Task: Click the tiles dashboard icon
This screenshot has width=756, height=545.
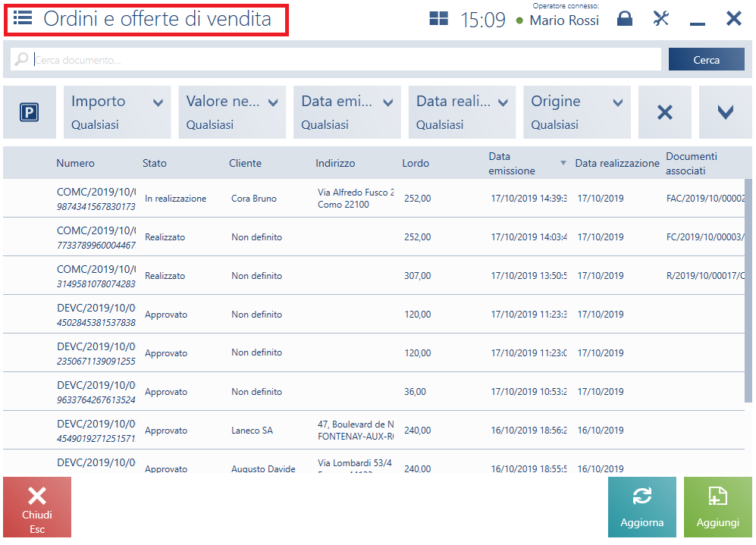Action: pos(438,19)
